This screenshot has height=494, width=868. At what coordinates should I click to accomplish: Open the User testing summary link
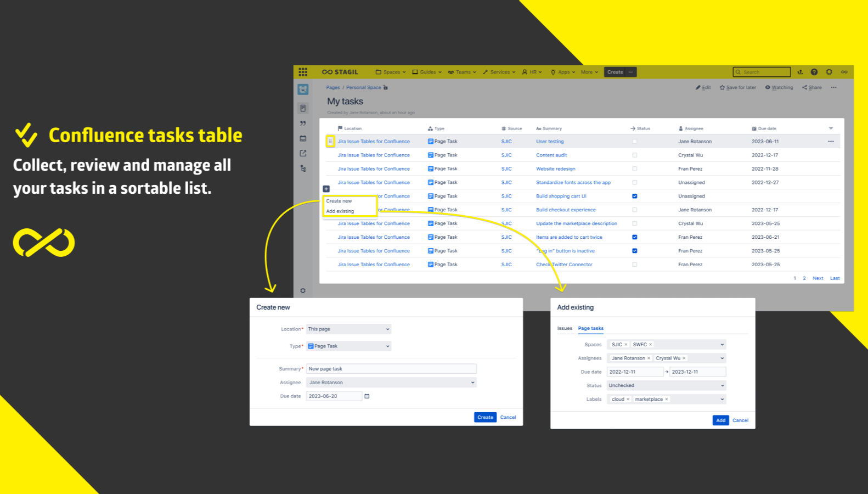coord(550,142)
